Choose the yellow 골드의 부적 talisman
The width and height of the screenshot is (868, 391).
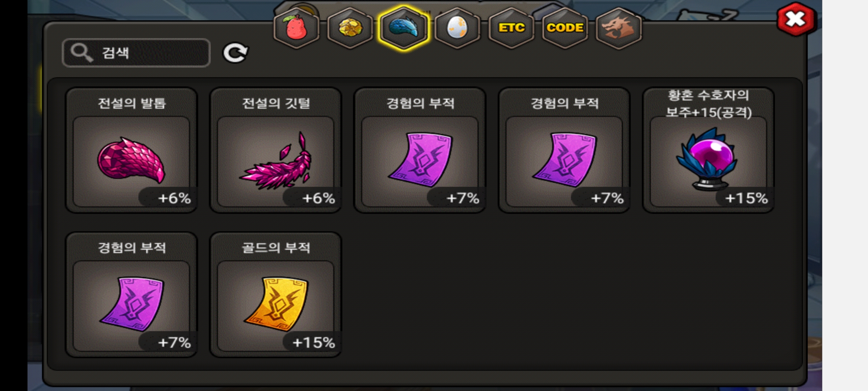coord(276,294)
